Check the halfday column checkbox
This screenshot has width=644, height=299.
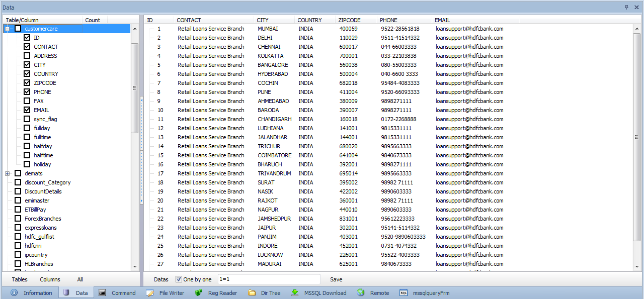tap(27, 146)
